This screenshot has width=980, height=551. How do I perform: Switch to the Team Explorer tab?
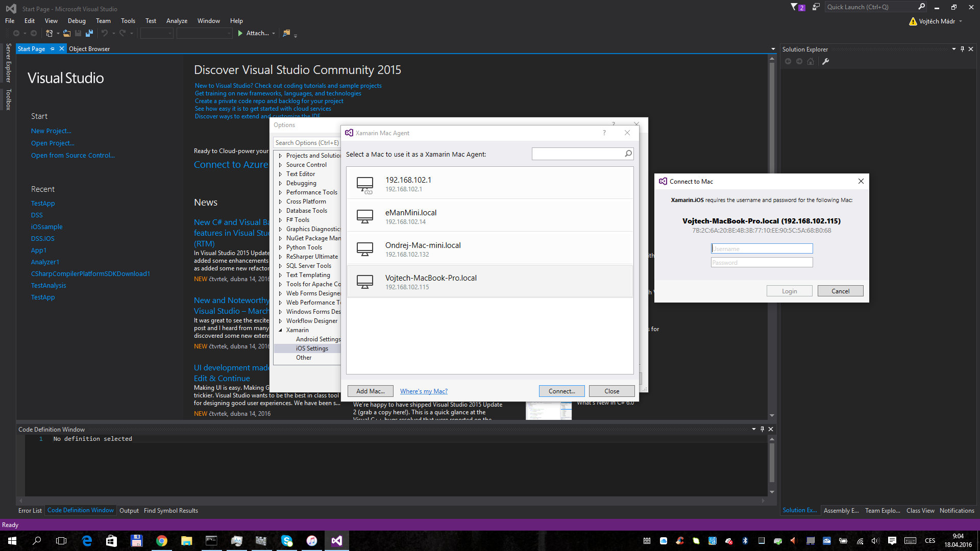coord(883,511)
